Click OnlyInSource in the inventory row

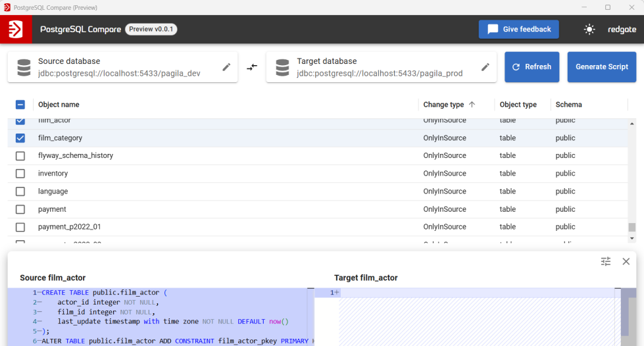(x=445, y=174)
